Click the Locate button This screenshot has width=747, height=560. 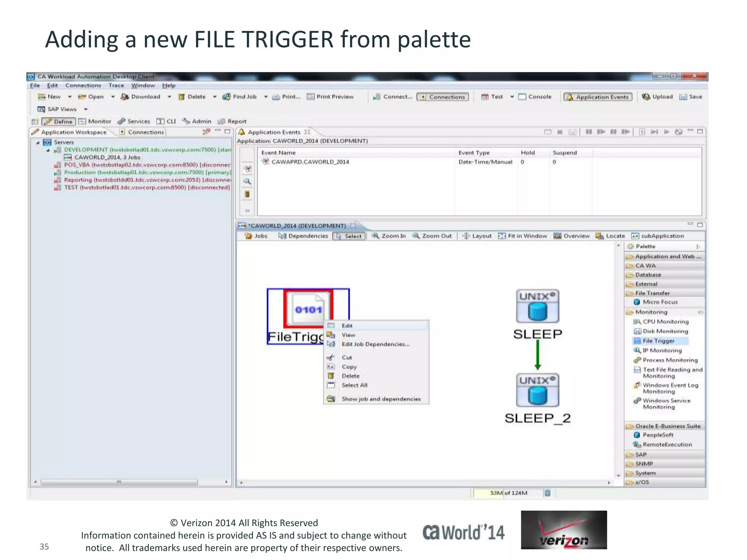[x=611, y=236]
